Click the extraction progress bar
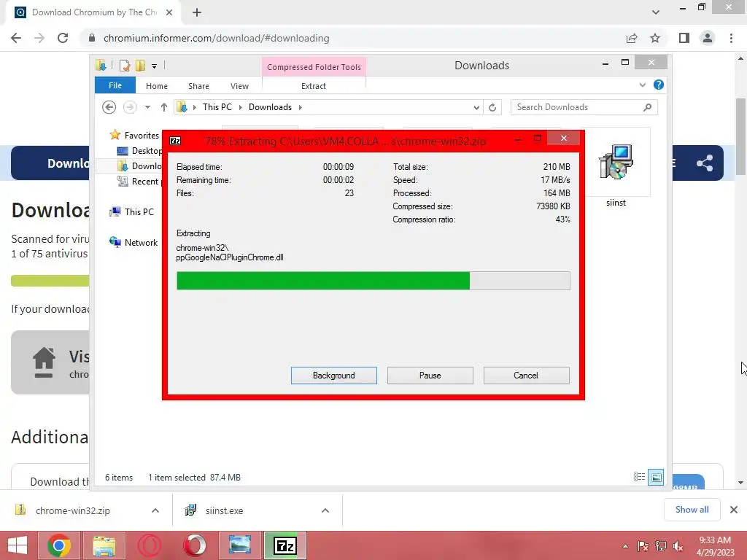 [373, 281]
